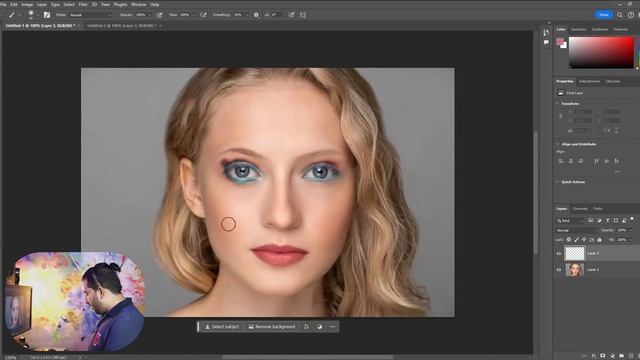Lock transparent pixels icon

pos(569,240)
